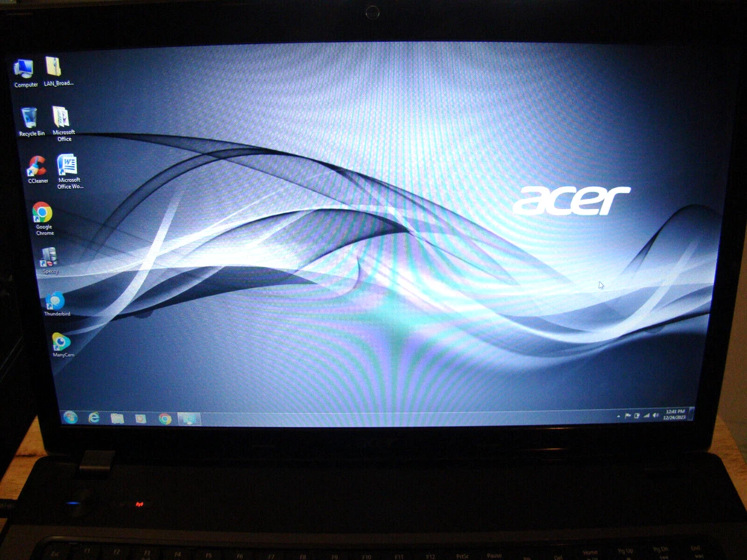The width and height of the screenshot is (747, 560).
Task: Click the active monitor app taskbar button
Action: point(189,419)
